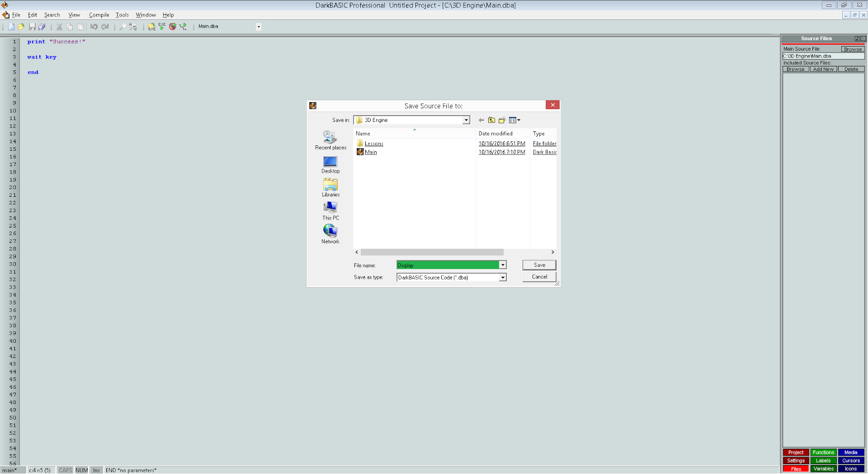Click the file list's right scroll arrow
Image resolution: width=868 pixels, height=474 pixels.
552,252
